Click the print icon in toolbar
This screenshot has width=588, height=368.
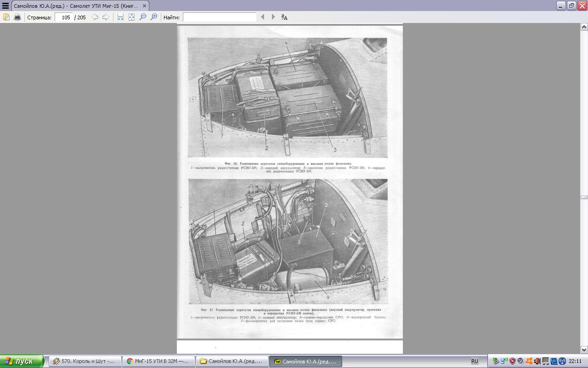[17, 17]
